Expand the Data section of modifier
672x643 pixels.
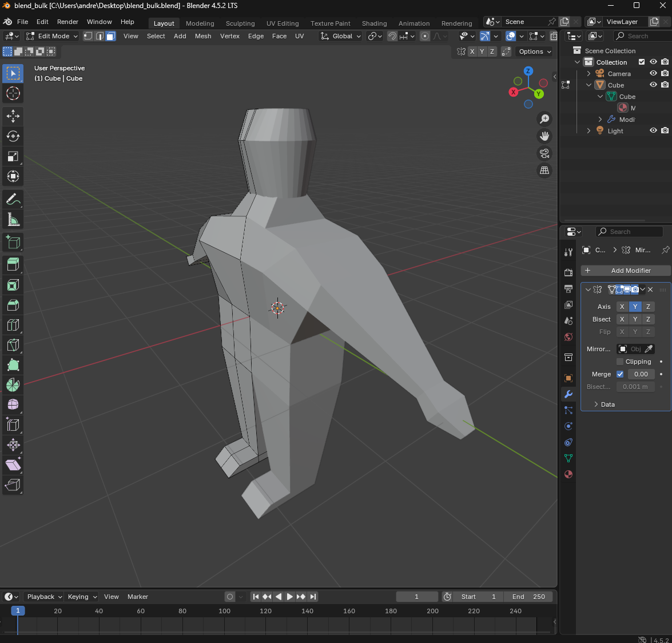605,404
